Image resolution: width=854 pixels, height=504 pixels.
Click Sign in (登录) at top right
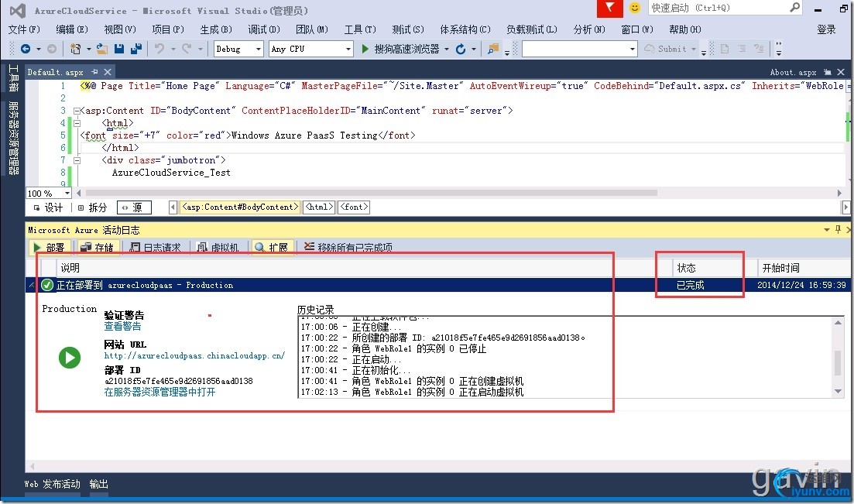tap(825, 29)
